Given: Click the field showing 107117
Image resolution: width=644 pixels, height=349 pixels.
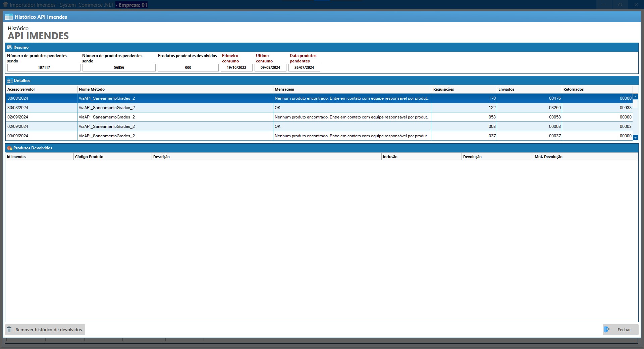Looking at the screenshot, I should 44,68.
